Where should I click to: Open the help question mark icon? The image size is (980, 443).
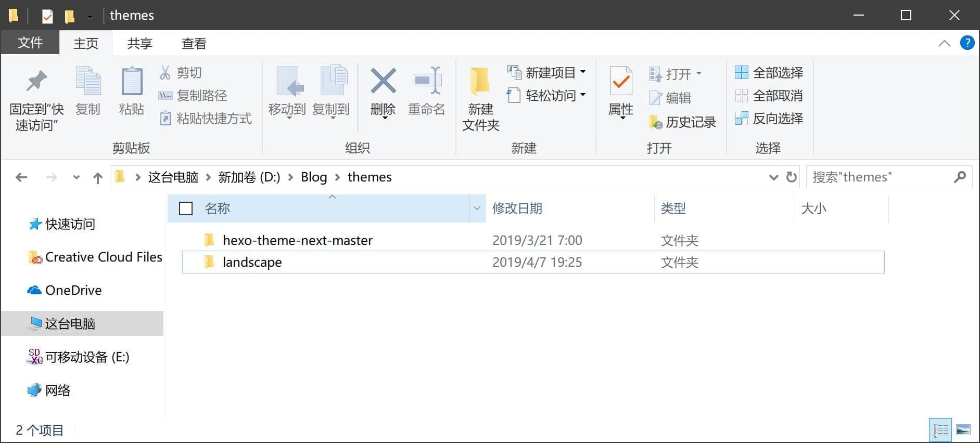[967, 43]
